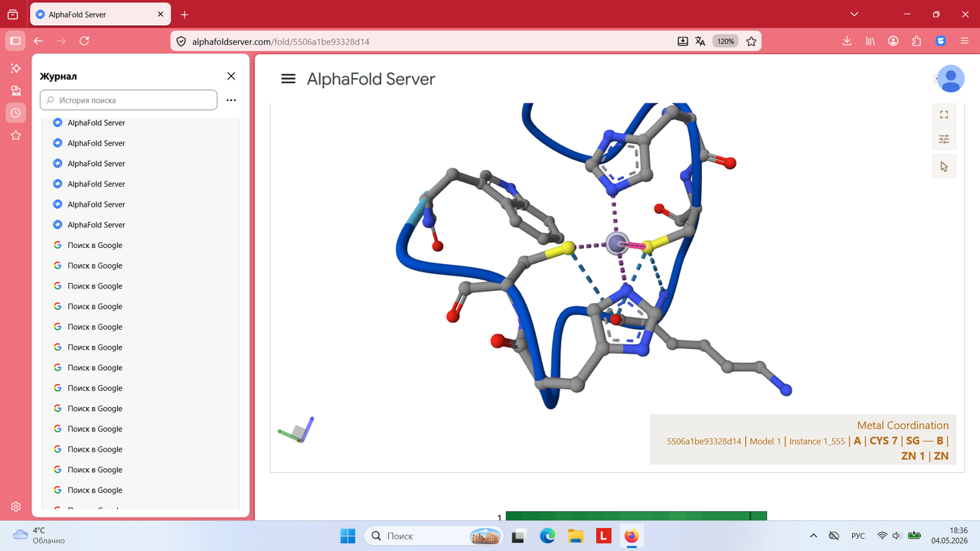Click the zinc ion in the structure

point(617,243)
